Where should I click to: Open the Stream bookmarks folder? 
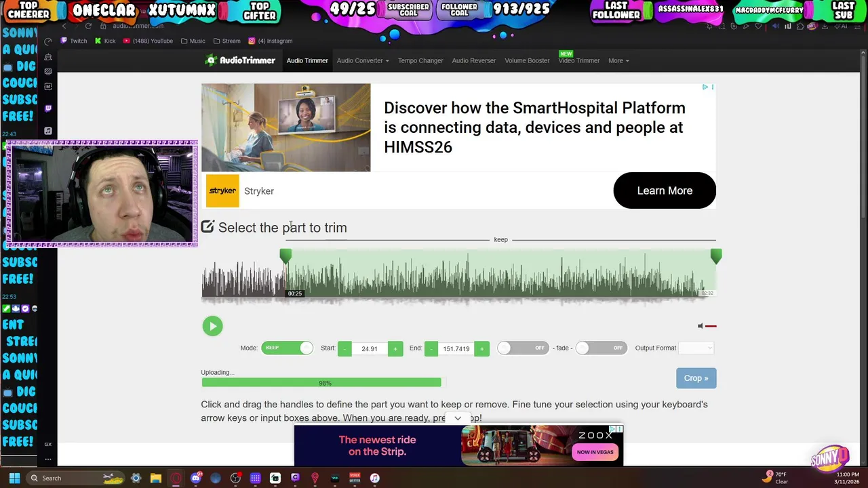226,41
